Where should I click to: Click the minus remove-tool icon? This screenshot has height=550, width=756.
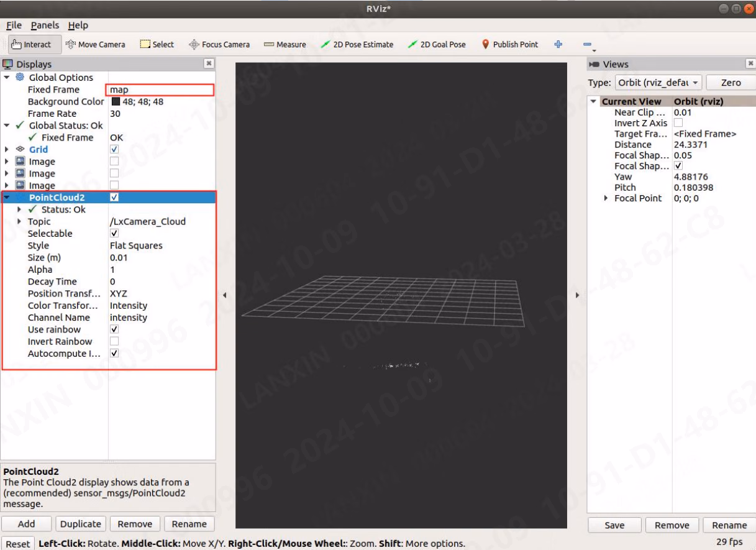coord(588,45)
